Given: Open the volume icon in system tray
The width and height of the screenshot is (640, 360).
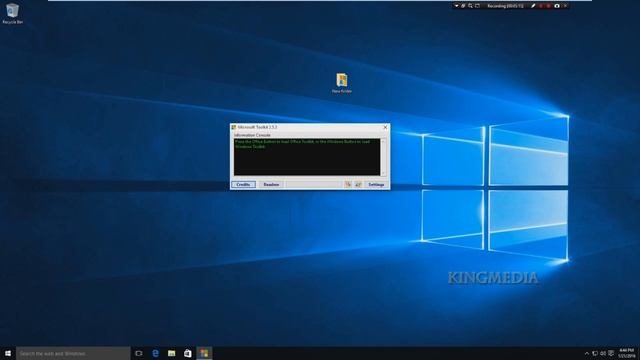Looking at the screenshot, I should click(603, 353).
